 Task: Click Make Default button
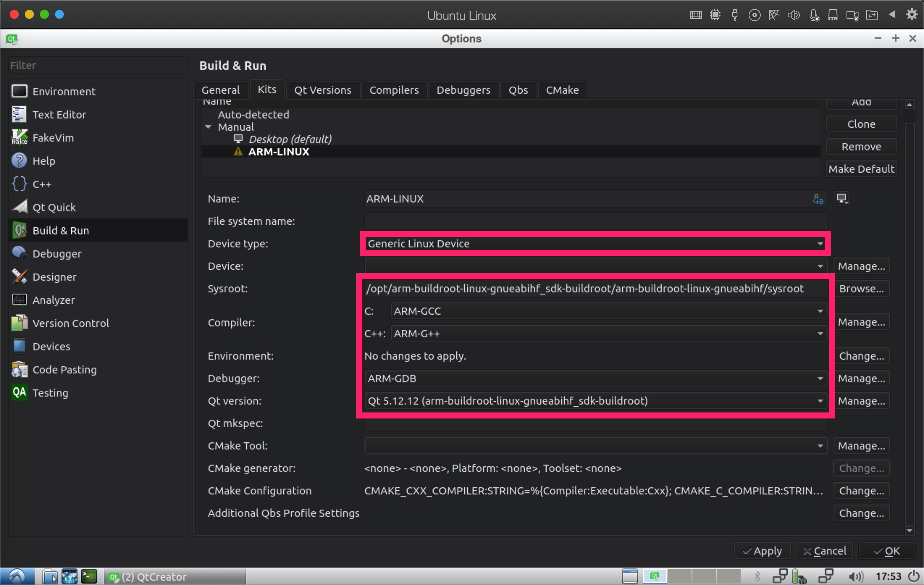[x=861, y=169]
